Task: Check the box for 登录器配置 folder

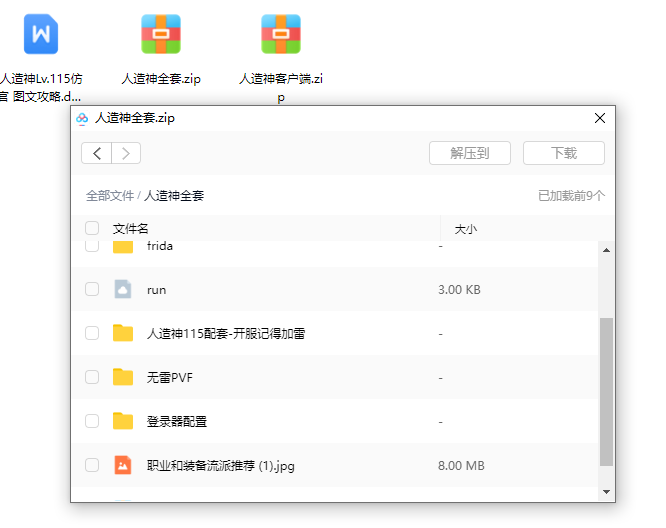Action: [92, 421]
